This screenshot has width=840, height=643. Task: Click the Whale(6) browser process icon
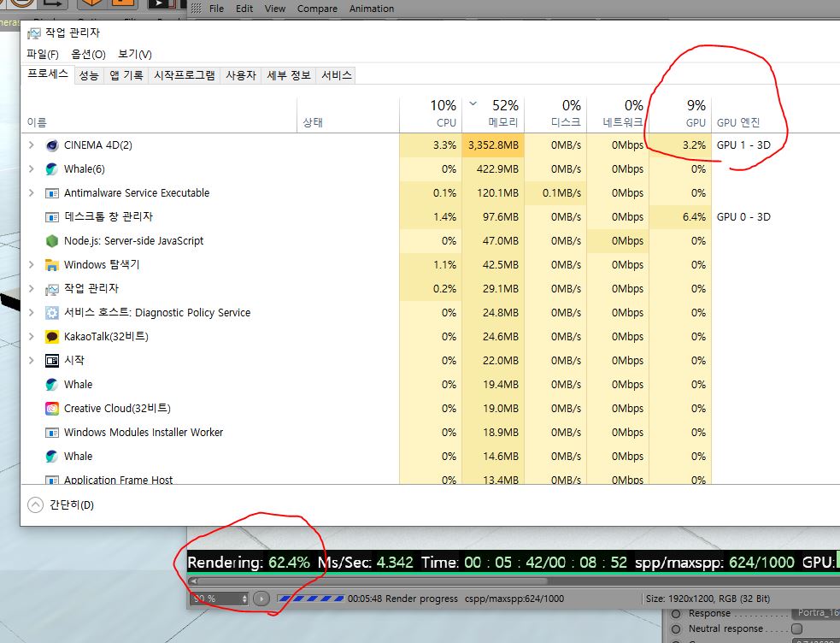(x=52, y=169)
